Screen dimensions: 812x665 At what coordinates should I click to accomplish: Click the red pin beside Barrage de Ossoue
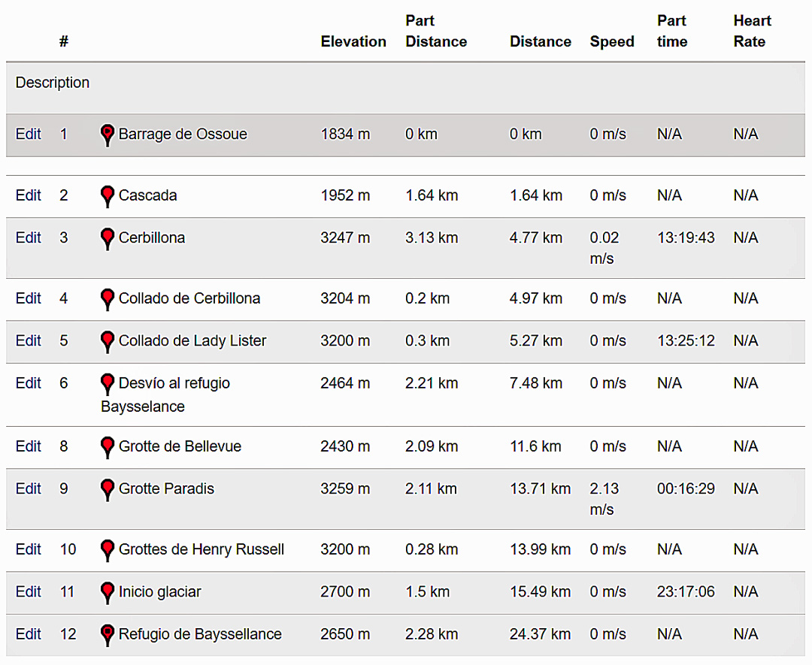[x=108, y=135]
